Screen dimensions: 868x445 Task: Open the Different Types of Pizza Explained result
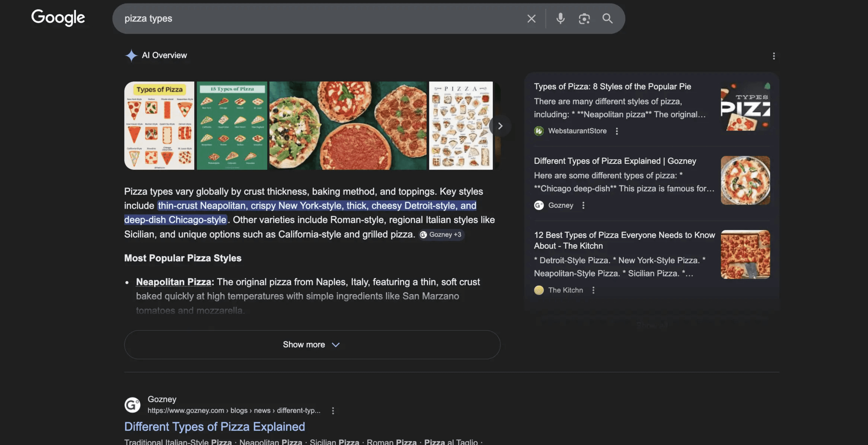pyautogui.click(x=214, y=427)
